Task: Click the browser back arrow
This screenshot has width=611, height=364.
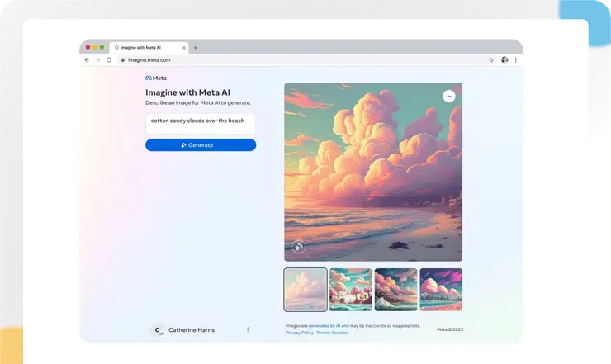Action: 87,60
